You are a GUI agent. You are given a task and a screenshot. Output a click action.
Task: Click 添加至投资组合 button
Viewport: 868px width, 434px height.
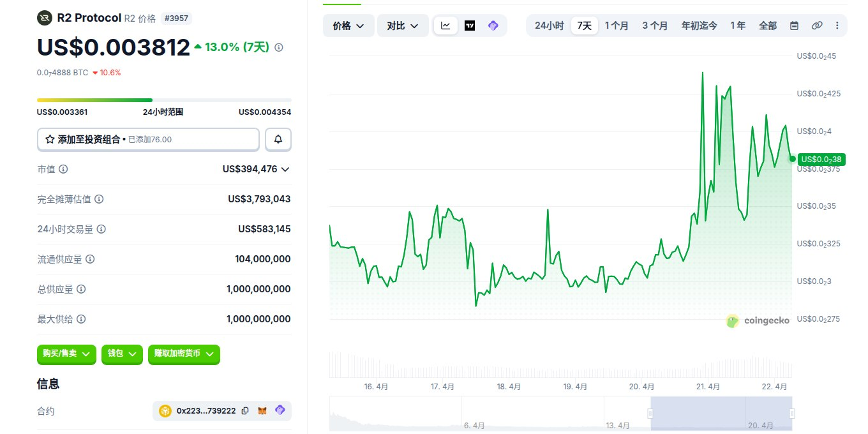click(148, 139)
